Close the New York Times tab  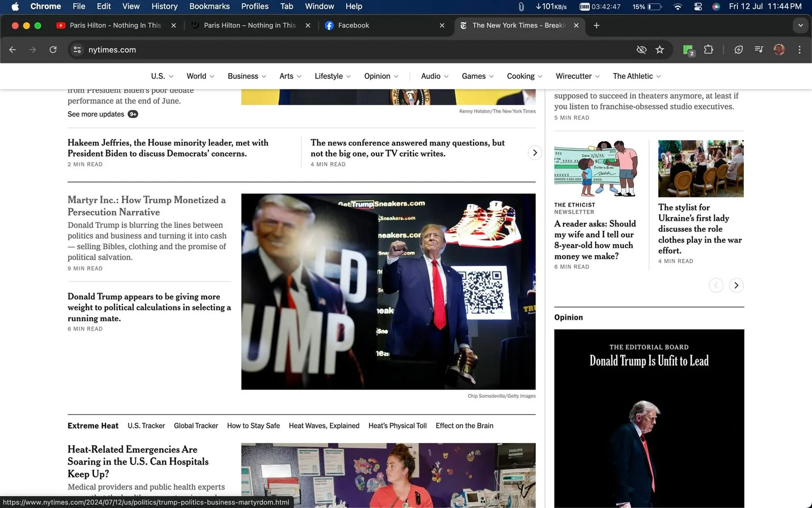tap(576, 25)
